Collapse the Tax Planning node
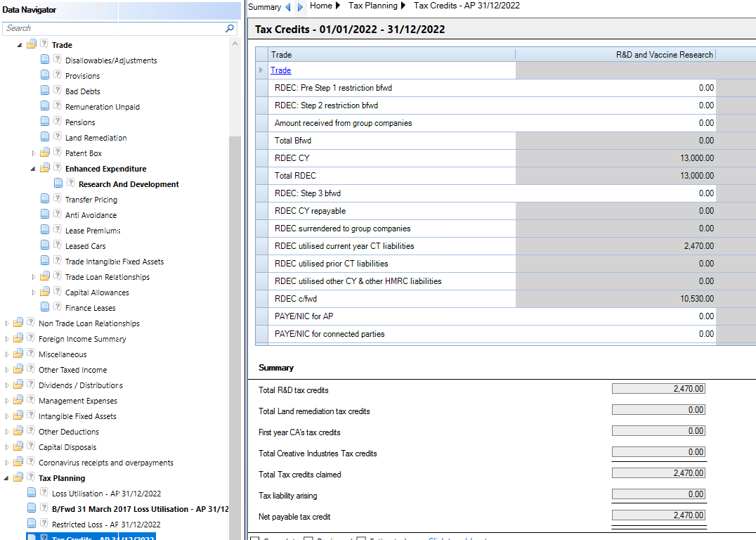The height and width of the screenshot is (540, 756). coord(6,478)
